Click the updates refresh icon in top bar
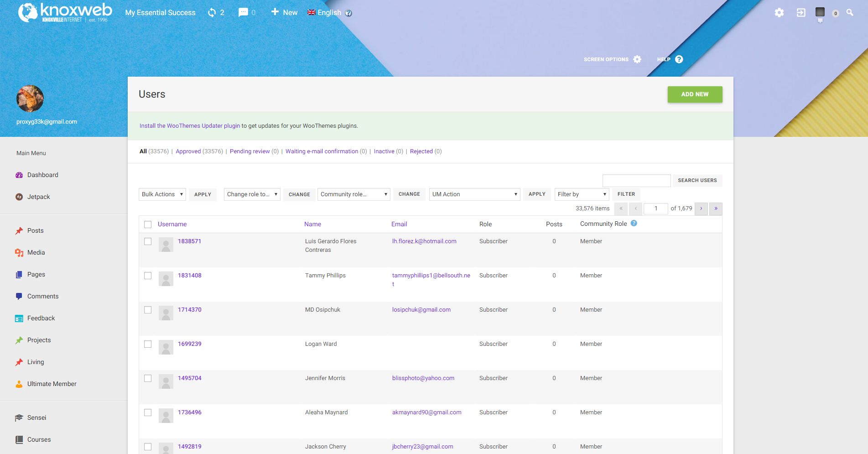The width and height of the screenshot is (868, 454). [x=212, y=13]
